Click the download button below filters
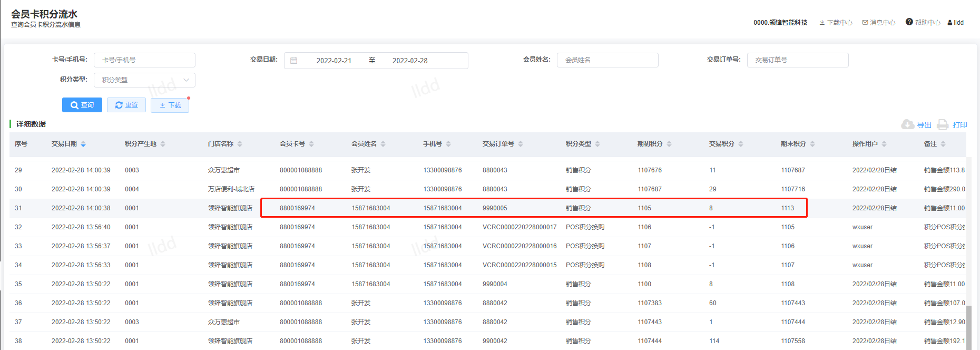980x350 pixels. tap(170, 105)
